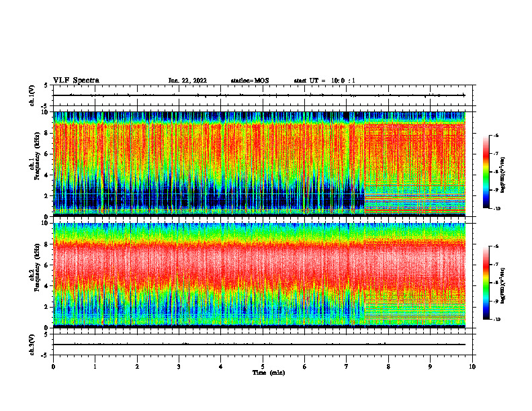Click the "Time (min)" x-axis label
This screenshot has height=411, width=532.
269,373
